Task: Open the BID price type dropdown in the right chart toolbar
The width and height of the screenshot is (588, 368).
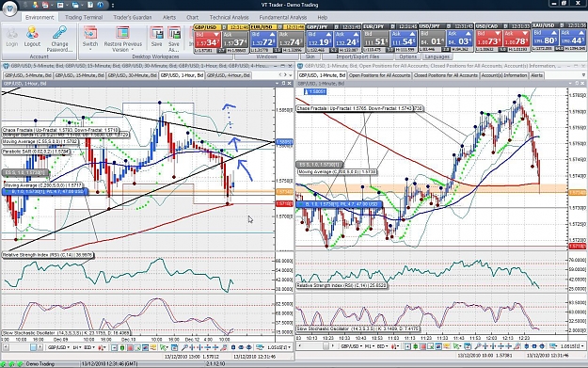Action: tap(383, 347)
